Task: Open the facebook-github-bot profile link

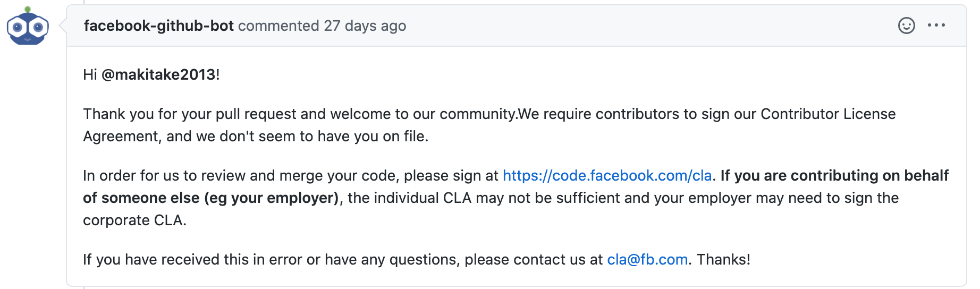Action: point(158,25)
